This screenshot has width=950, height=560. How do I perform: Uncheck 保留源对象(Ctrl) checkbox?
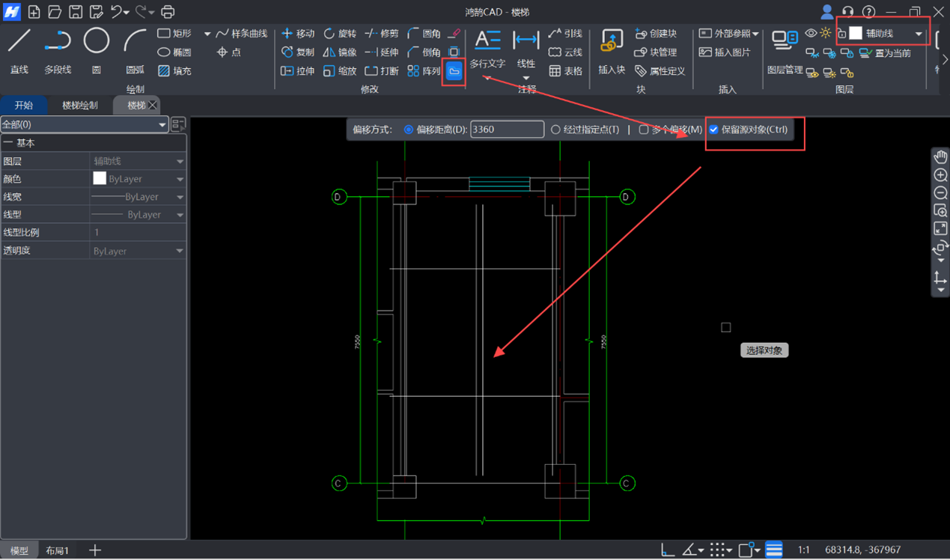pos(714,130)
